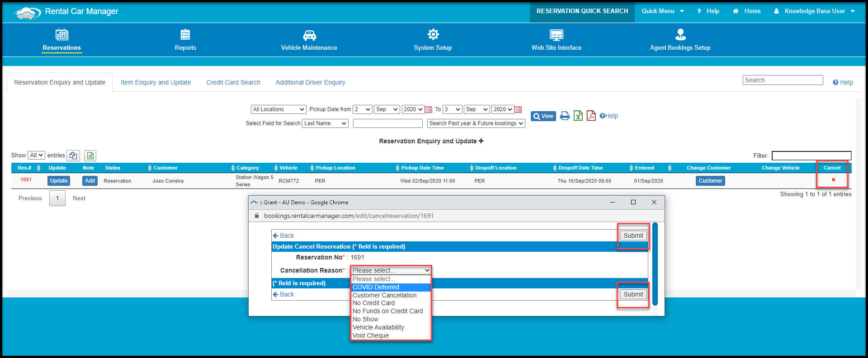Click bottom Back link in popup
868x358 pixels.
283,294
